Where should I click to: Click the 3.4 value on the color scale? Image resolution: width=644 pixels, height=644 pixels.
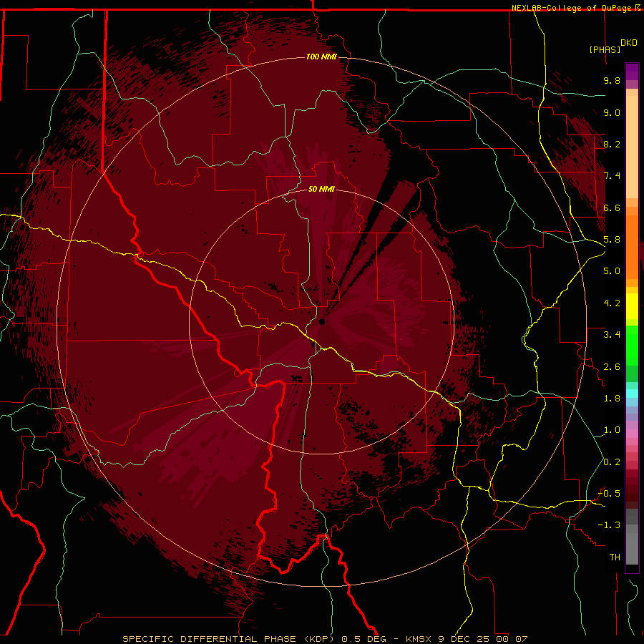click(612, 335)
